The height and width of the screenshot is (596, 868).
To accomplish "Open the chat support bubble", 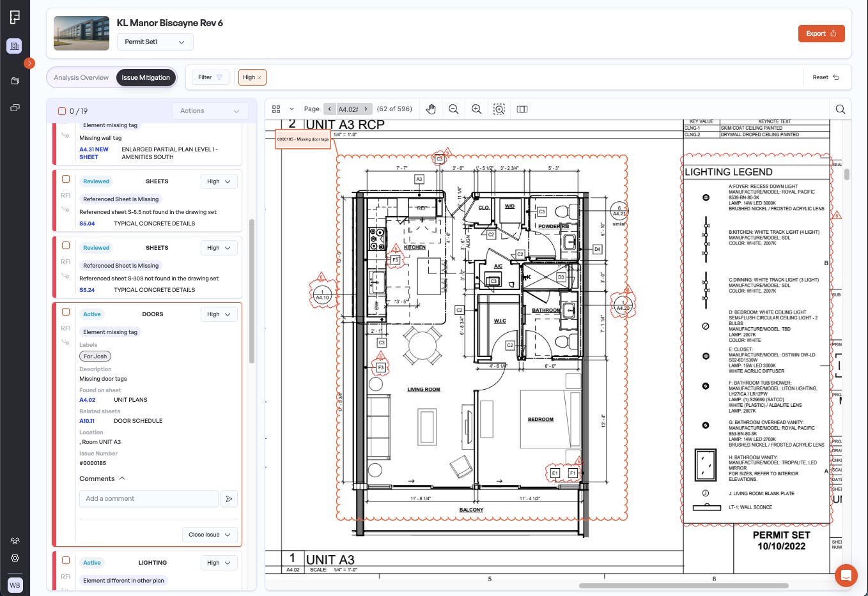I will pyautogui.click(x=846, y=576).
